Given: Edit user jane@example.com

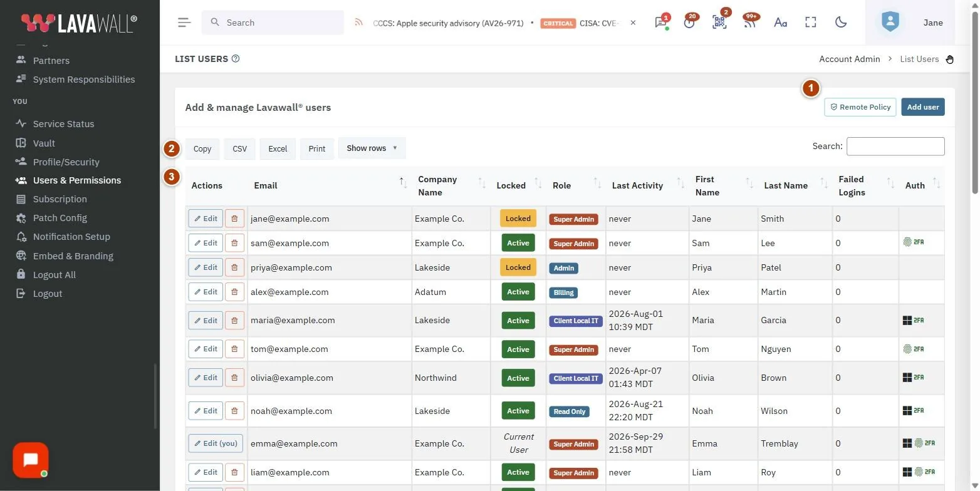Looking at the screenshot, I should (206, 219).
